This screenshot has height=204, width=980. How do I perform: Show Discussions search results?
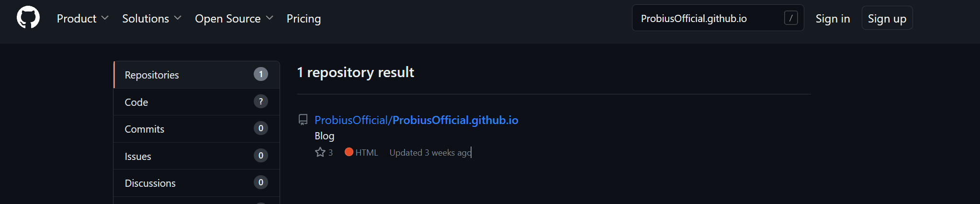coord(150,183)
